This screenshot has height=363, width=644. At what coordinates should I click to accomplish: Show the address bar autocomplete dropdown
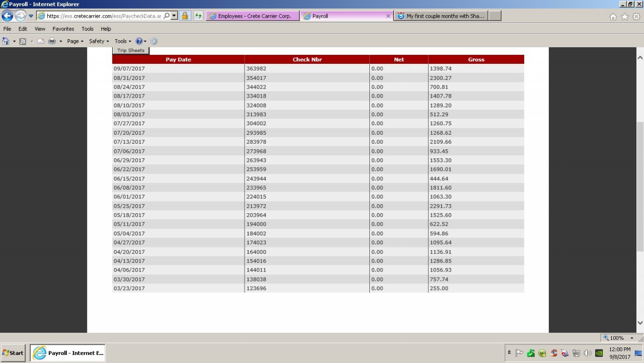[174, 16]
